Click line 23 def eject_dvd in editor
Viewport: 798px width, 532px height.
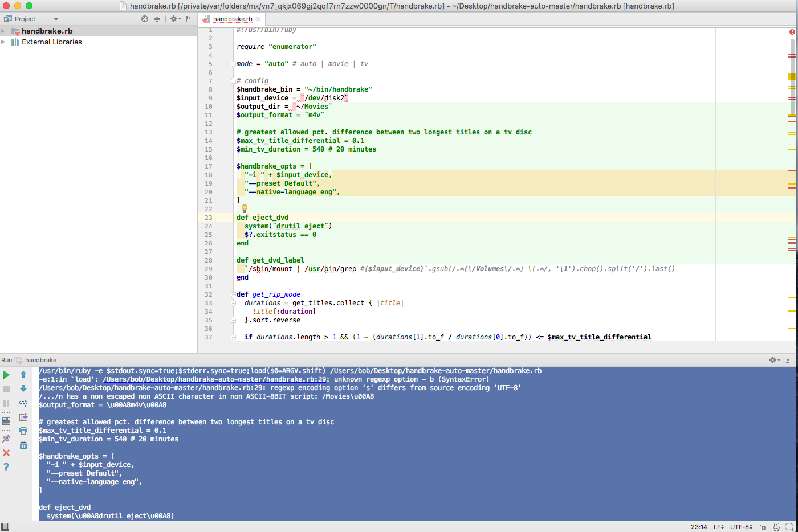[262, 218]
